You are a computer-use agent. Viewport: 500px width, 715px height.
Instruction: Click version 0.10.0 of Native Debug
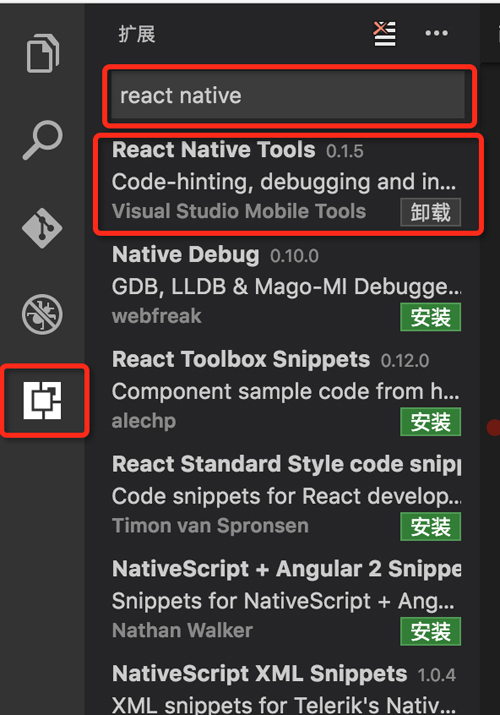pyautogui.click(x=294, y=256)
